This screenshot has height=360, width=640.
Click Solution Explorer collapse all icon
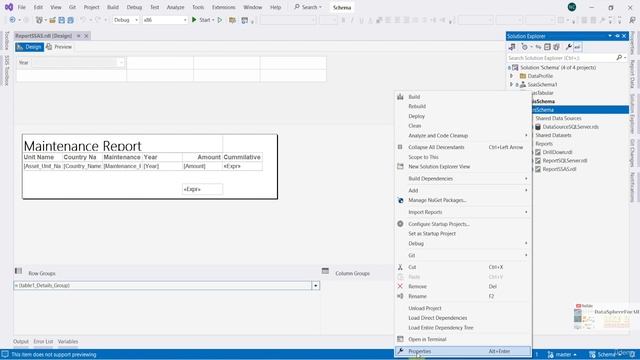click(x=547, y=47)
